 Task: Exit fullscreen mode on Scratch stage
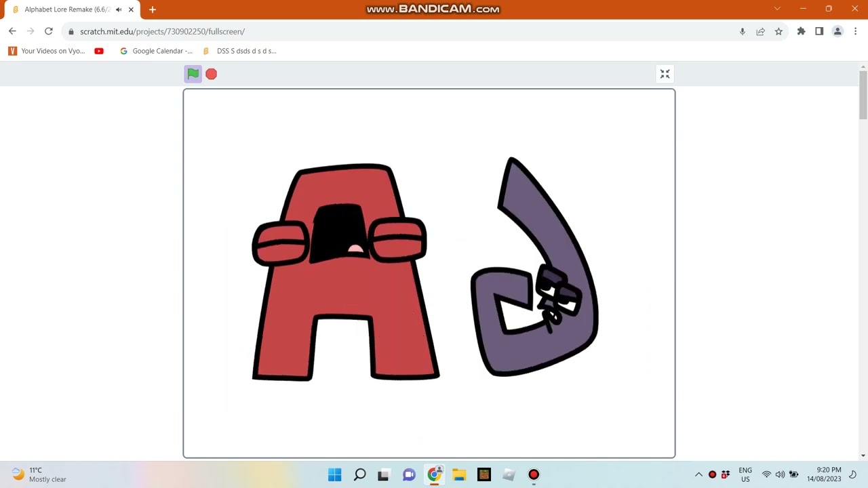tap(665, 74)
